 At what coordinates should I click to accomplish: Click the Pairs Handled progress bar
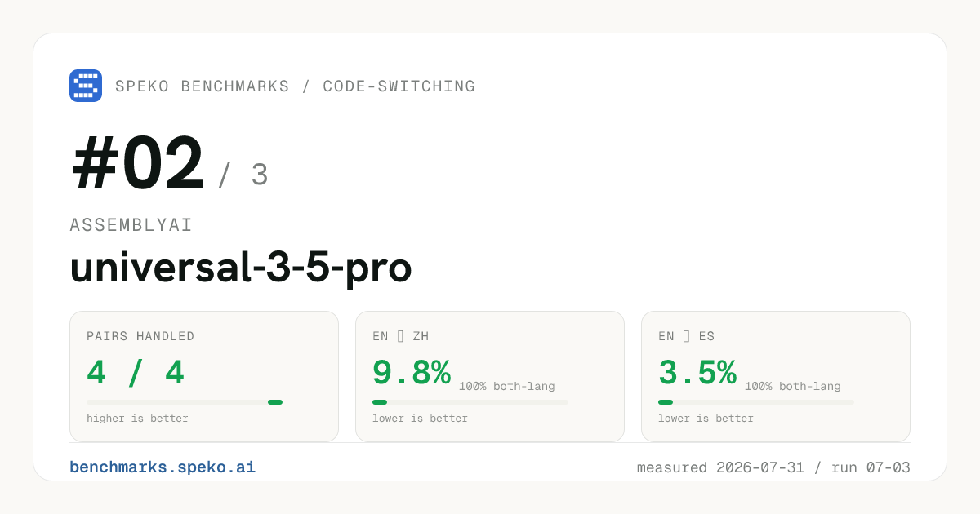coord(185,402)
